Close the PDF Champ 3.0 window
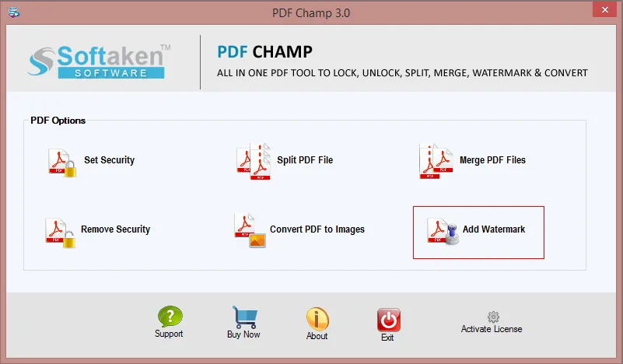The image size is (623, 364). click(605, 9)
